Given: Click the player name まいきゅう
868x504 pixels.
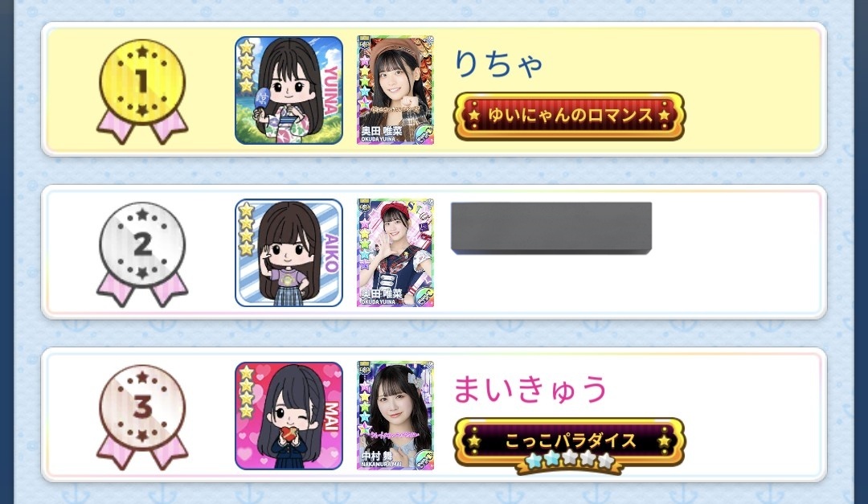Looking at the screenshot, I should (530, 389).
